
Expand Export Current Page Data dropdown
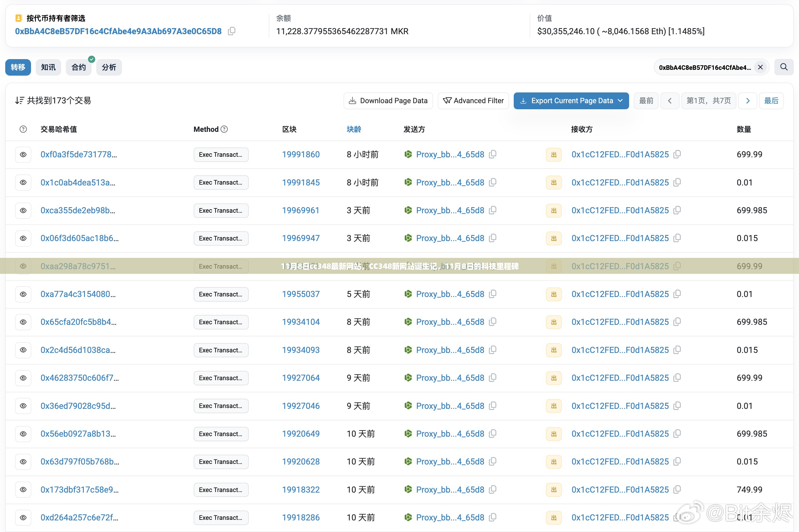[x=620, y=101]
